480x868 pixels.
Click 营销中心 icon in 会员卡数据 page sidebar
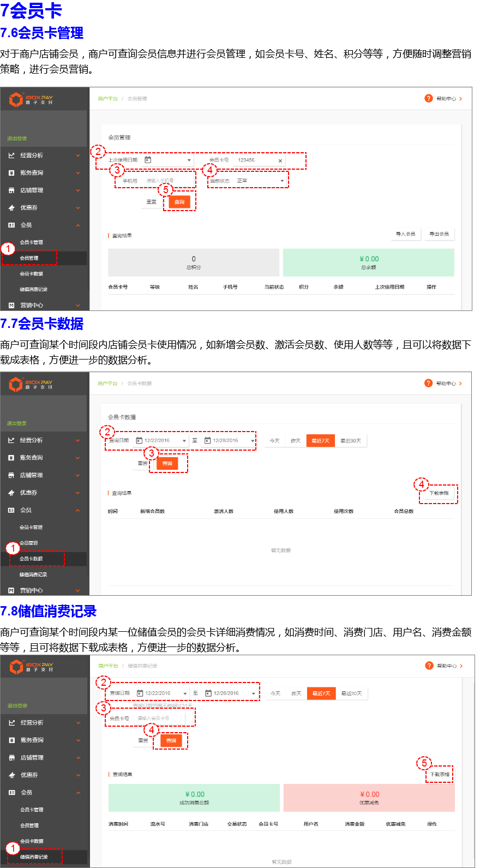click(x=11, y=590)
